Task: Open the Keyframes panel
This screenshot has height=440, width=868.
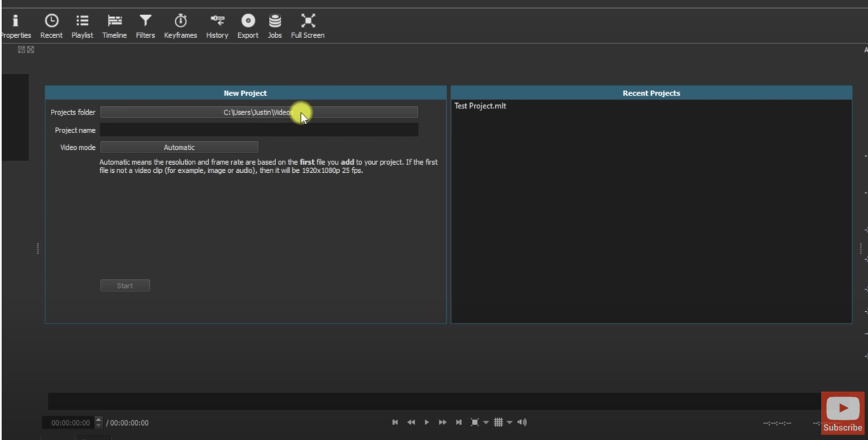Action: (x=180, y=25)
